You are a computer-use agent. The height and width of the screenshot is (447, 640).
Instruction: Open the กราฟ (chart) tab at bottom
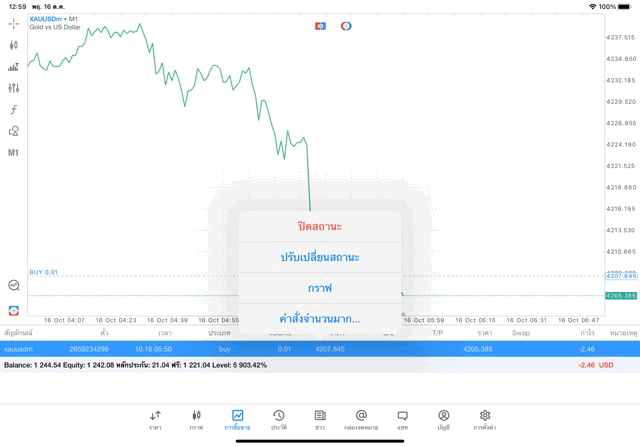pyautogui.click(x=196, y=419)
